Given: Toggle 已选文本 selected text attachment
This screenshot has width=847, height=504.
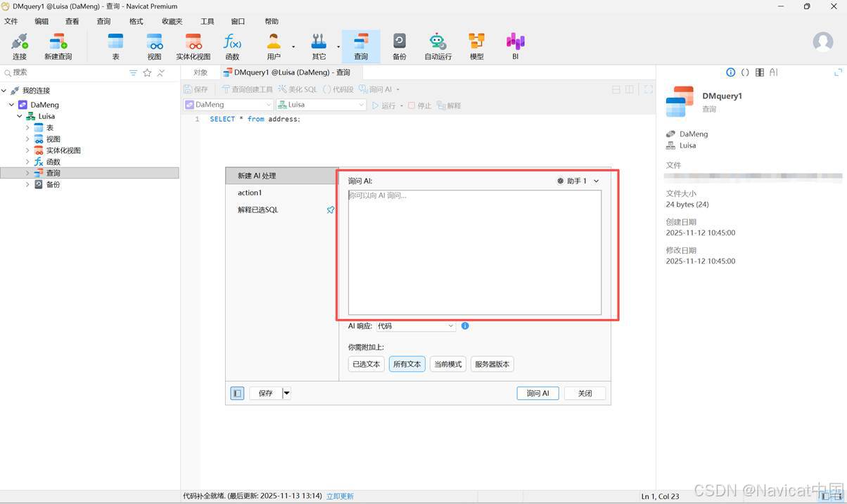Looking at the screenshot, I should coord(367,364).
